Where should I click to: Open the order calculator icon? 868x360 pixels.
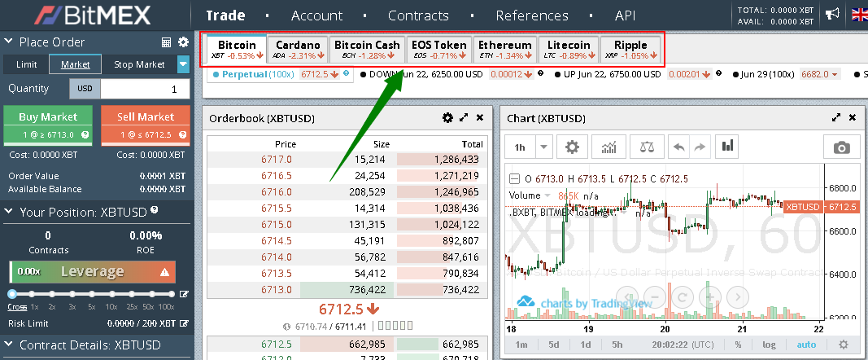click(x=166, y=42)
